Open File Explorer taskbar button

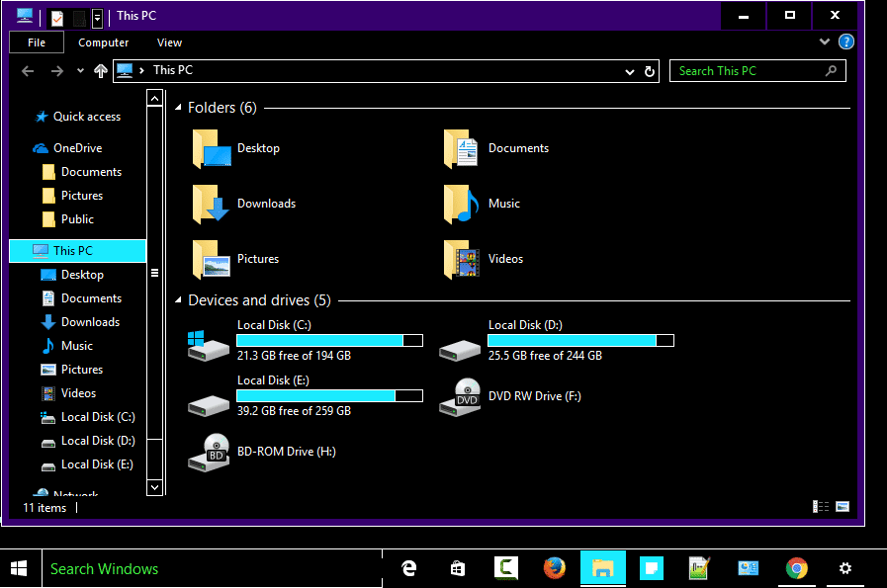603,568
